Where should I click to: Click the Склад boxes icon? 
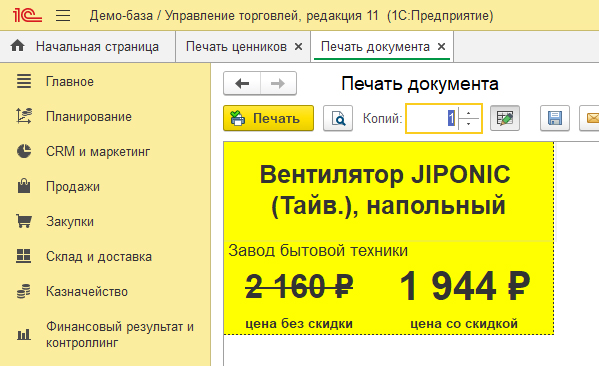24,256
